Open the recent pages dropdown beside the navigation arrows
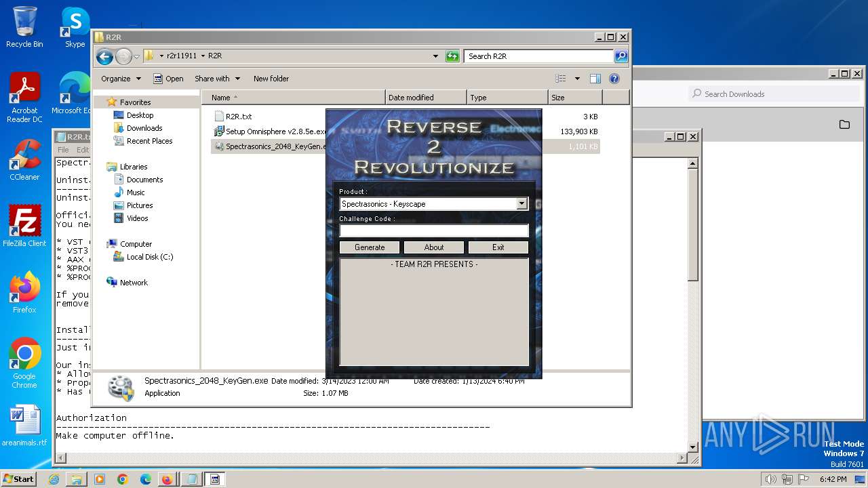The height and width of the screenshot is (488, 868). coord(137,56)
